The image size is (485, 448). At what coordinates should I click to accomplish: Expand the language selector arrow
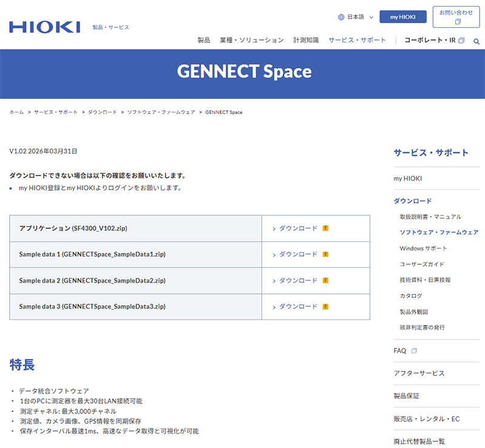click(372, 18)
